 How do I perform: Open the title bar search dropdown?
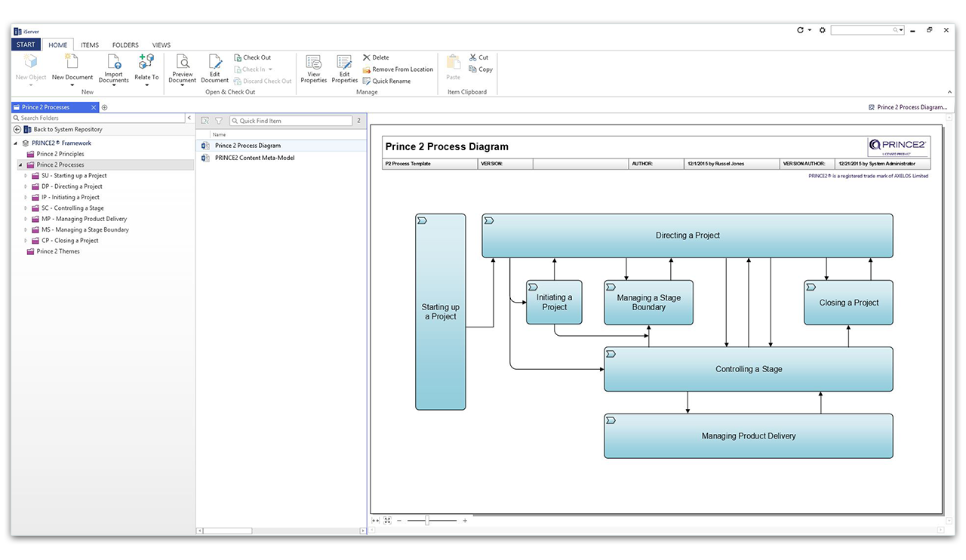tap(901, 30)
